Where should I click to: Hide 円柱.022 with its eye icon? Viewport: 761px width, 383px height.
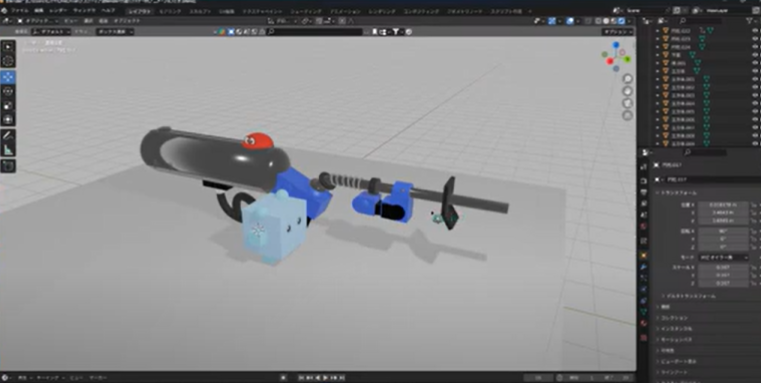(755, 31)
